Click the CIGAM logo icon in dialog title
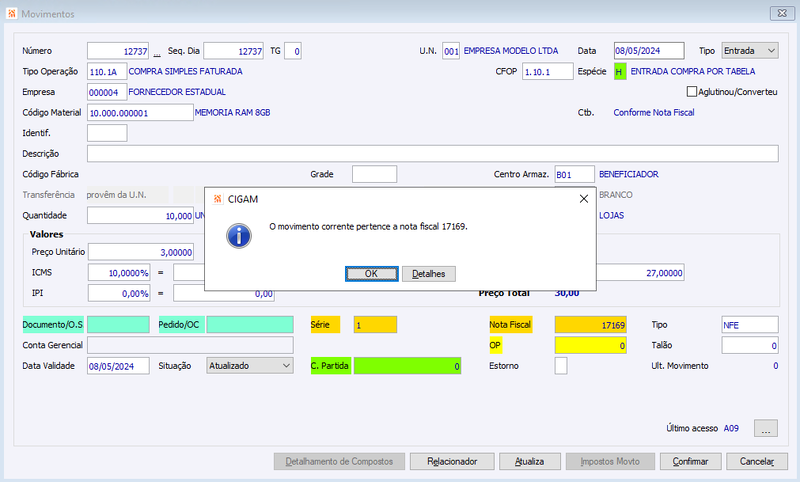 [x=218, y=199]
